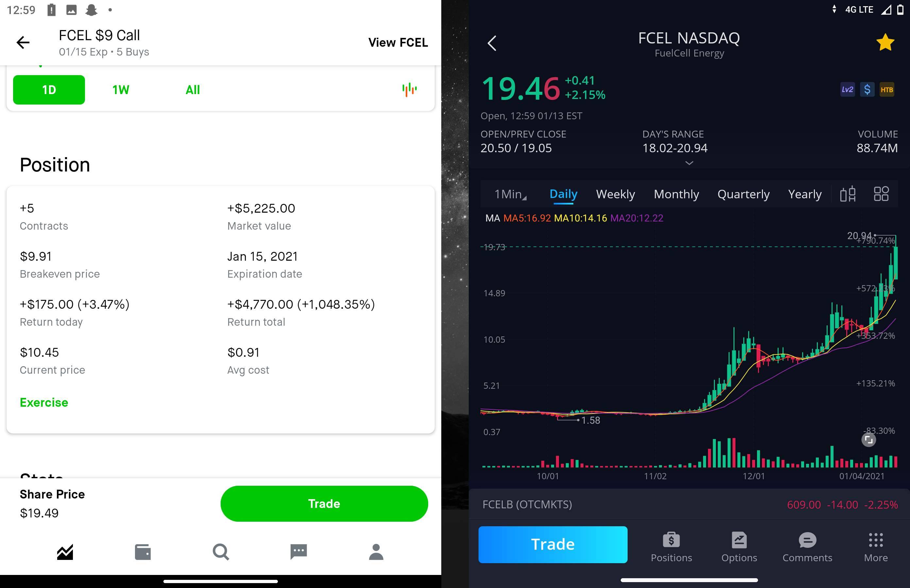Screen dimensions: 910x588
Task: Open the wallet tab icon
Action: click(x=143, y=552)
